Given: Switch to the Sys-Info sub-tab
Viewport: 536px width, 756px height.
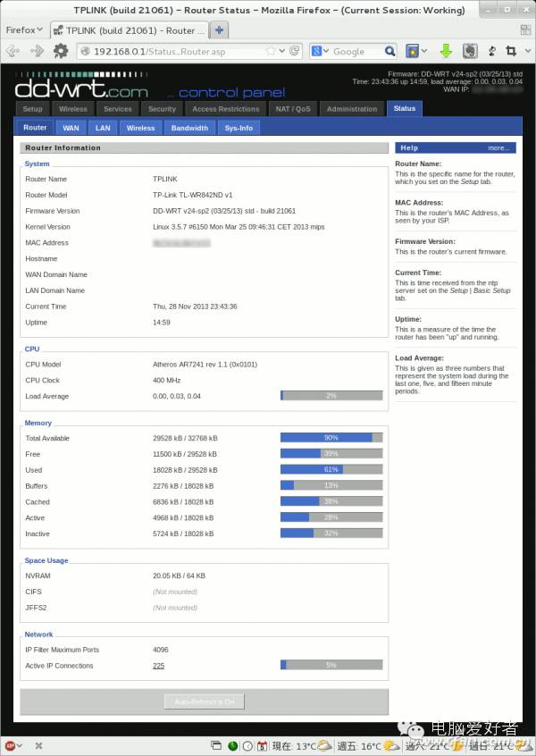Looking at the screenshot, I should point(239,128).
